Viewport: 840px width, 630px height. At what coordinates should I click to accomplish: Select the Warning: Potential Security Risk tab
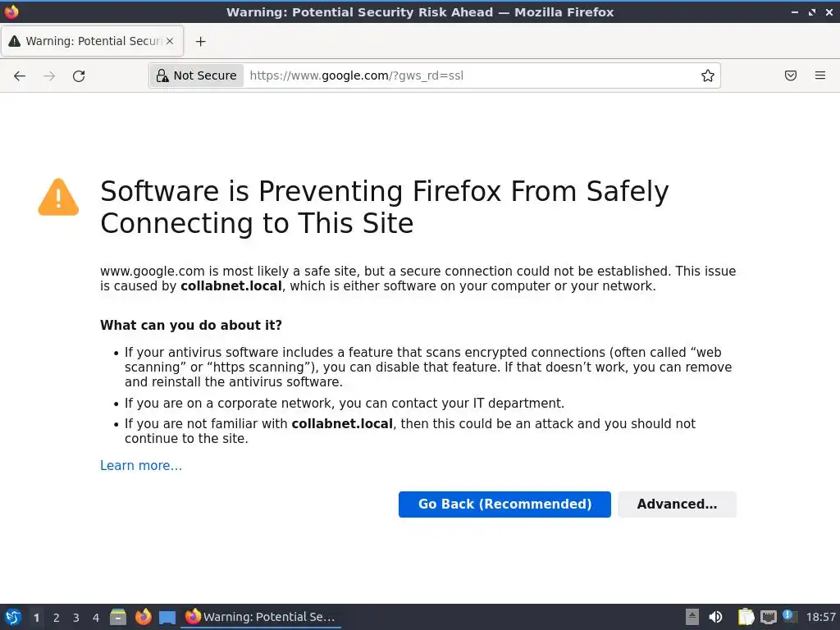(92, 41)
